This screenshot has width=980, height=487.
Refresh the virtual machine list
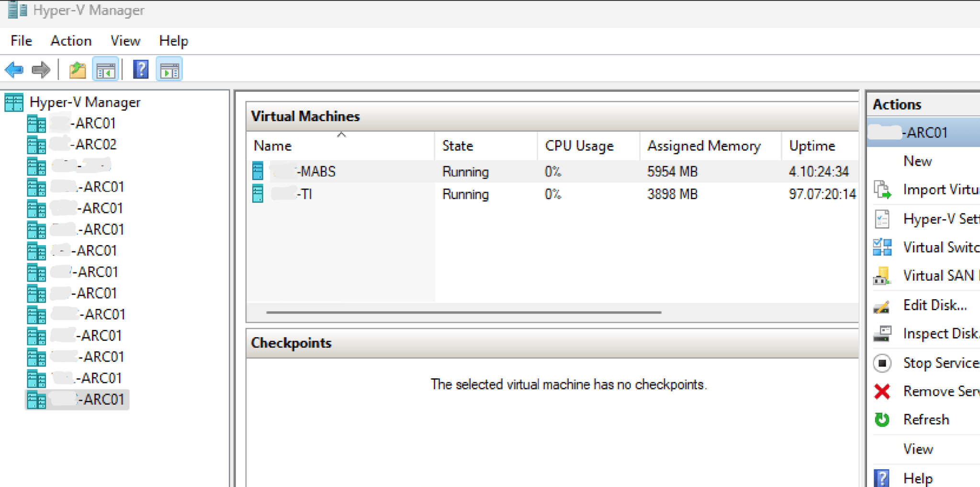pyautogui.click(x=926, y=419)
